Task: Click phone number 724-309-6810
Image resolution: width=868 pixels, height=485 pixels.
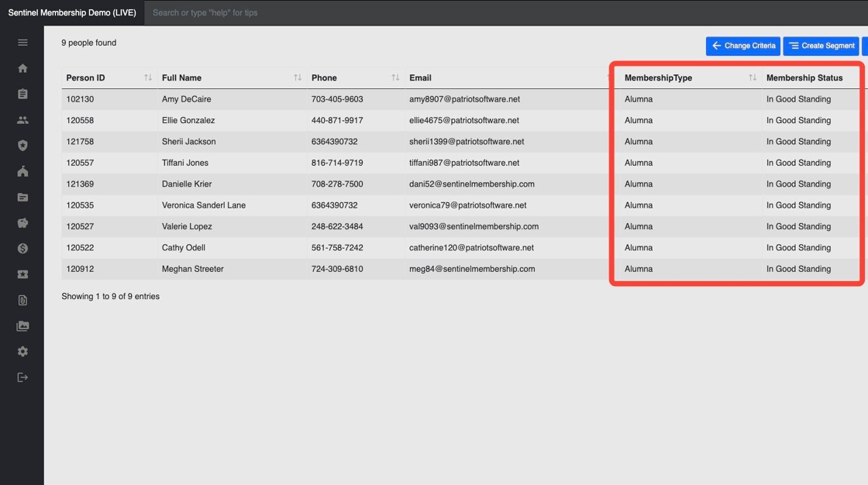Action: tap(337, 269)
